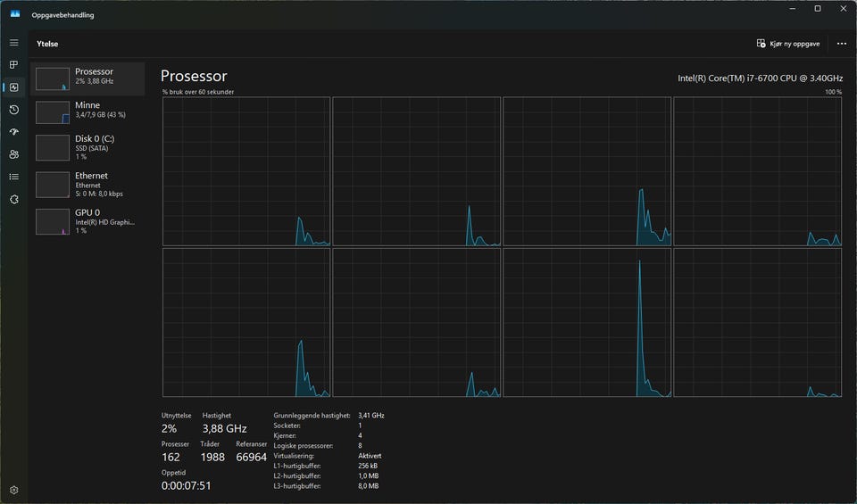Maximize the Oppgavebehandling window
The image size is (857, 504).
[x=817, y=9]
